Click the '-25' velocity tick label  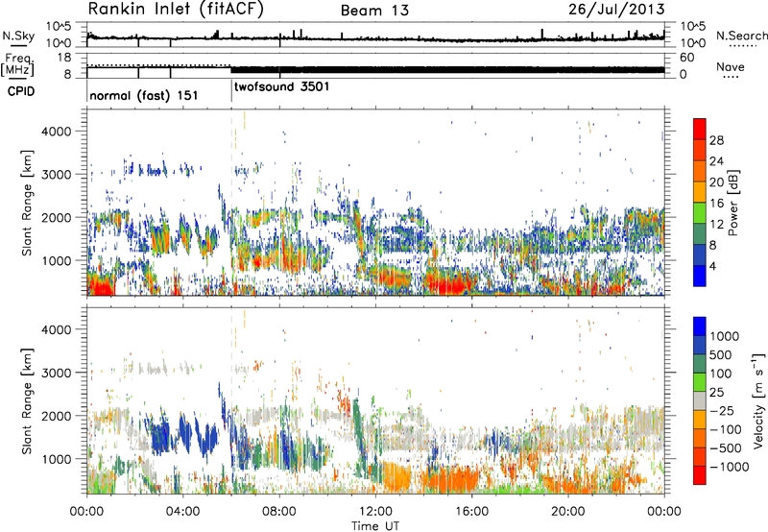pyautogui.click(x=722, y=411)
